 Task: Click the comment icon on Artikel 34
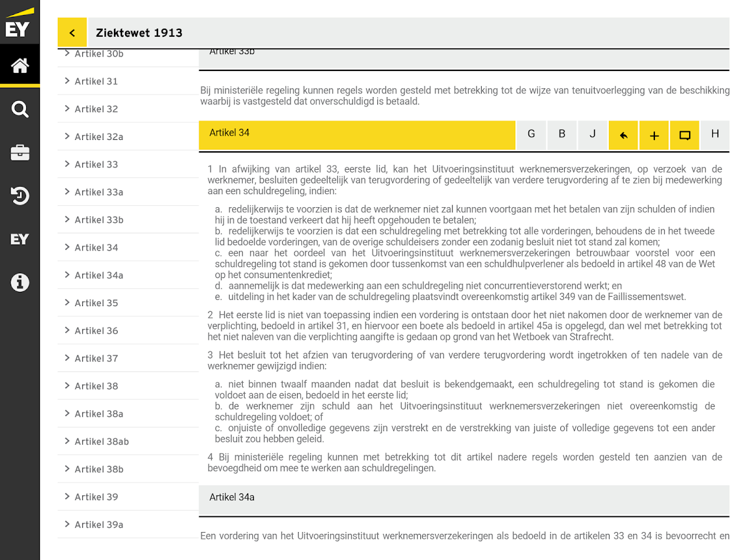(685, 135)
